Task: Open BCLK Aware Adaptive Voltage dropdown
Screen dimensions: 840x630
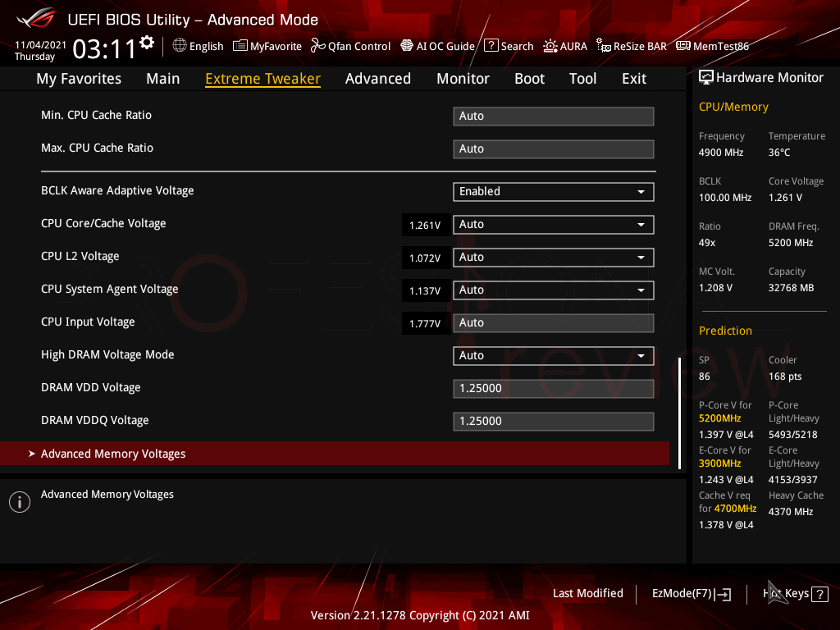Action: click(554, 192)
